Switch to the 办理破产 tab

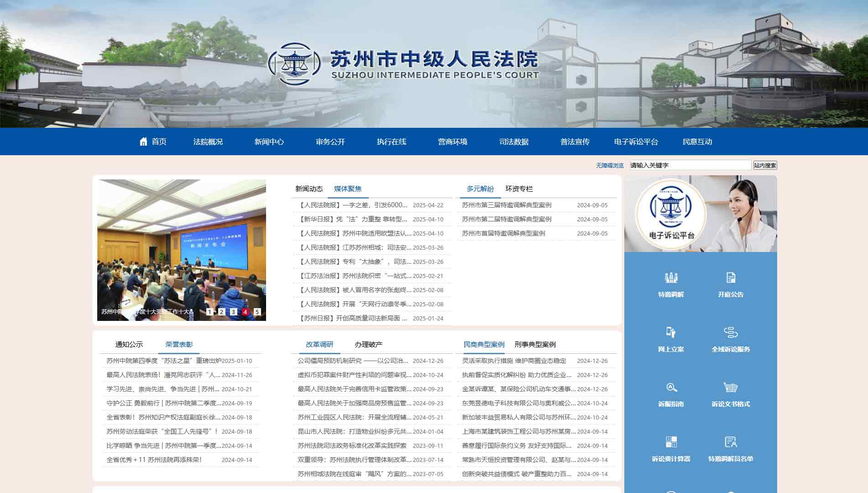[x=368, y=344]
